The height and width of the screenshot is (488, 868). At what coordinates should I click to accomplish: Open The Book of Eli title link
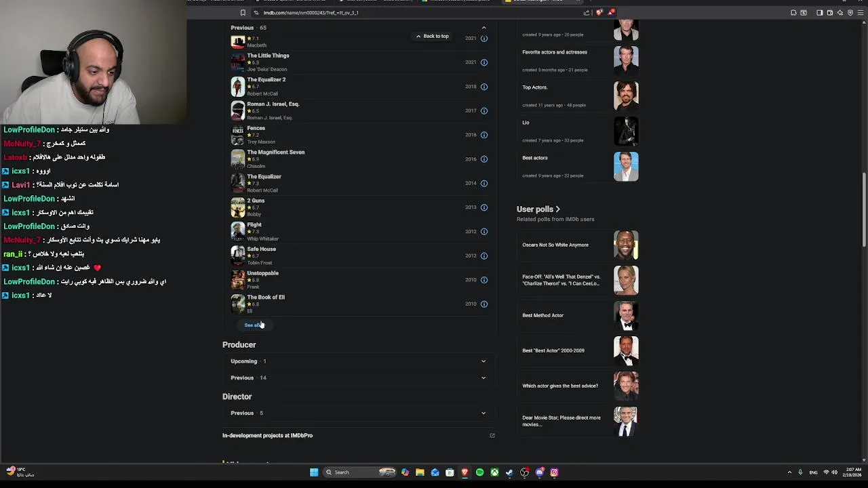tap(266, 297)
